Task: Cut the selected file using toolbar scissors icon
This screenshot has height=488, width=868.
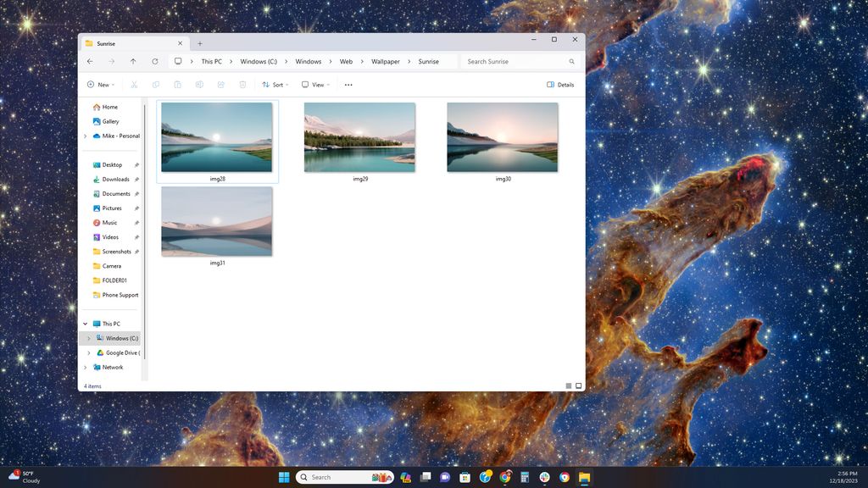Action: [133, 85]
